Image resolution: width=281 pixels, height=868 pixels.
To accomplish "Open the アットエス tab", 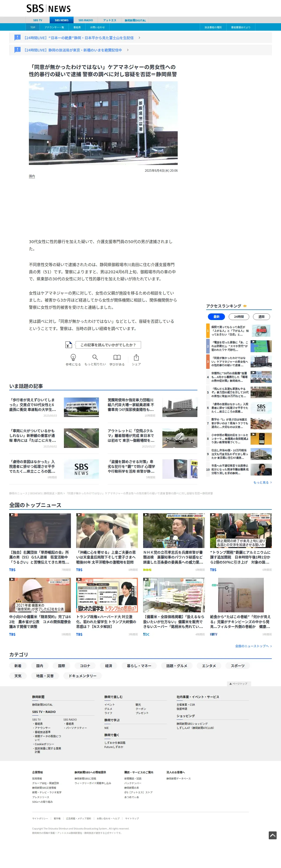I will tap(110, 20).
